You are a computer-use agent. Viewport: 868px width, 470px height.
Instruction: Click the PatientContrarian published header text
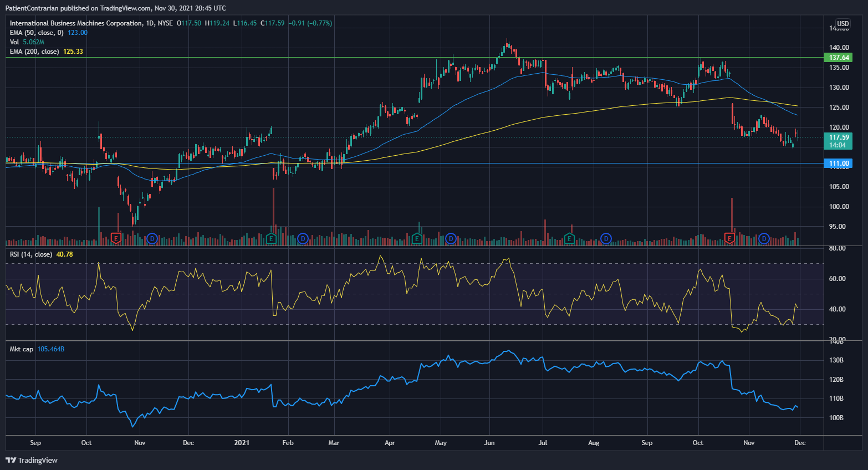(115, 8)
